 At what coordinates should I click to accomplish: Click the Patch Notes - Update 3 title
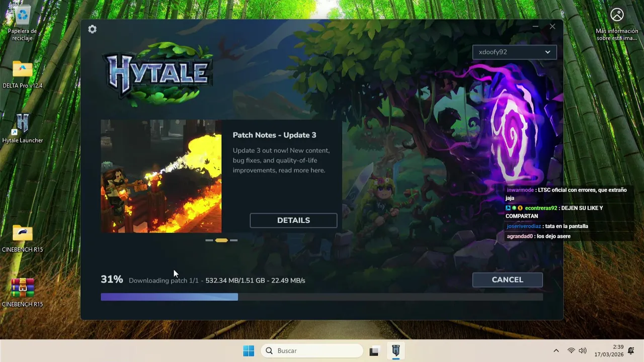(x=274, y=135)
